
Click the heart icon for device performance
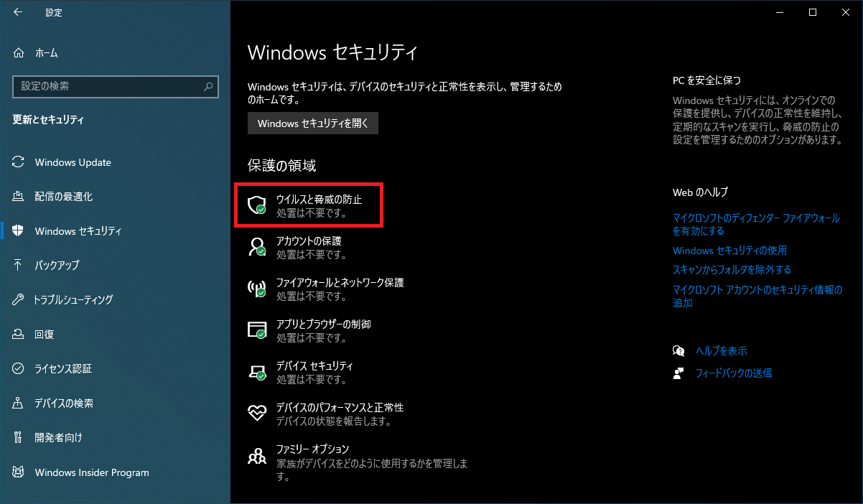[x=257, y=412]
